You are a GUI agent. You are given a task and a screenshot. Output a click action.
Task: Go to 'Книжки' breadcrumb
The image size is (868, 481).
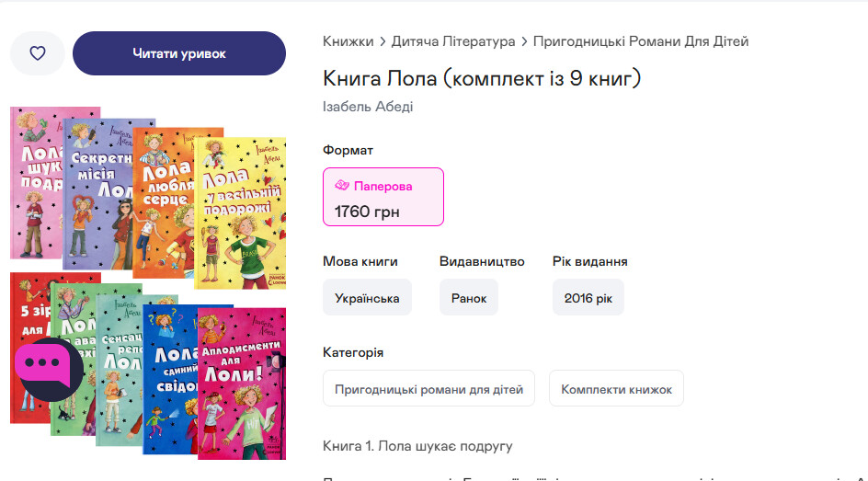(x=348, y=41)
